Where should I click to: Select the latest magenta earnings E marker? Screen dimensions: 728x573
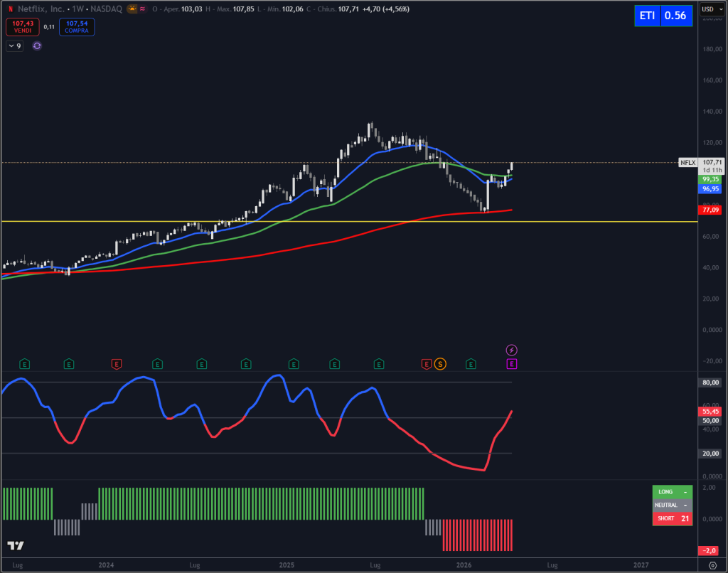(x=512, y=364)
